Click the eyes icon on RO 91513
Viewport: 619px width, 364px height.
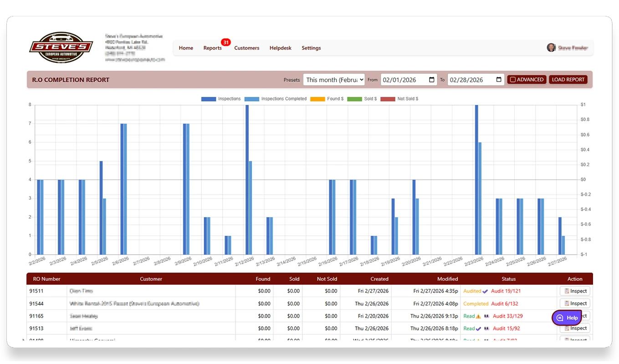pyautogui.click(x=486, y=329)
